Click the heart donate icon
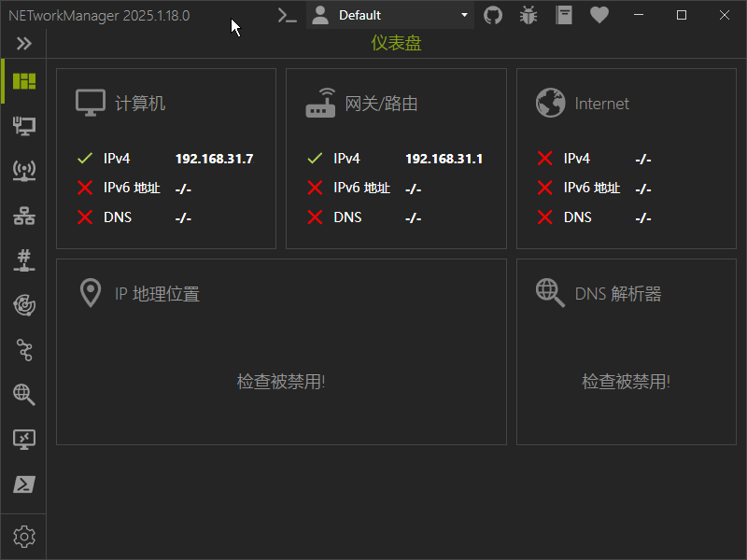747x560 pixels. pyautogui.click(x=599, y=15)
